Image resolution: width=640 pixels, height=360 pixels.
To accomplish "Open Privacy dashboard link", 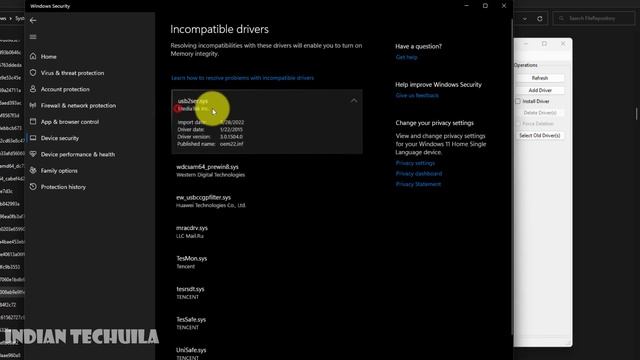I will [x=418, y=173].
